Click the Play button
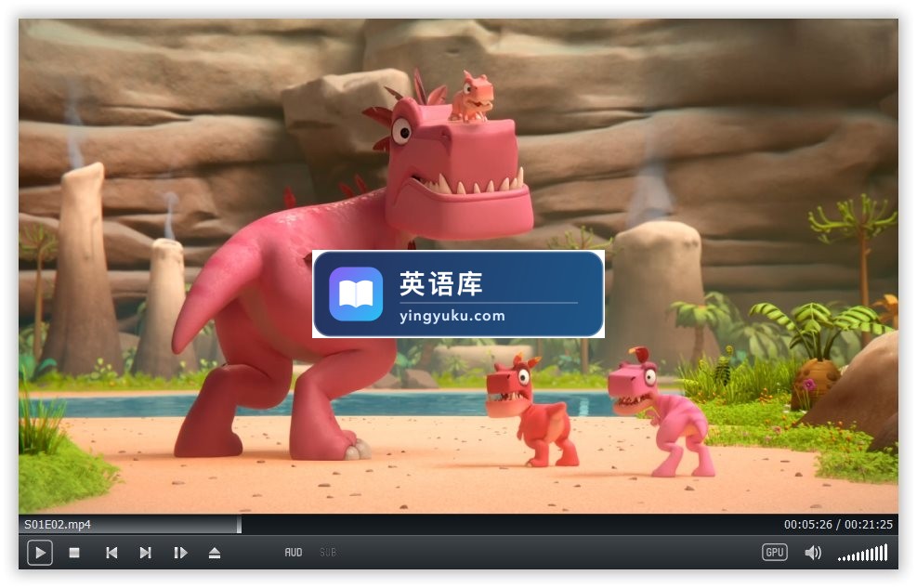 point(40,553)
